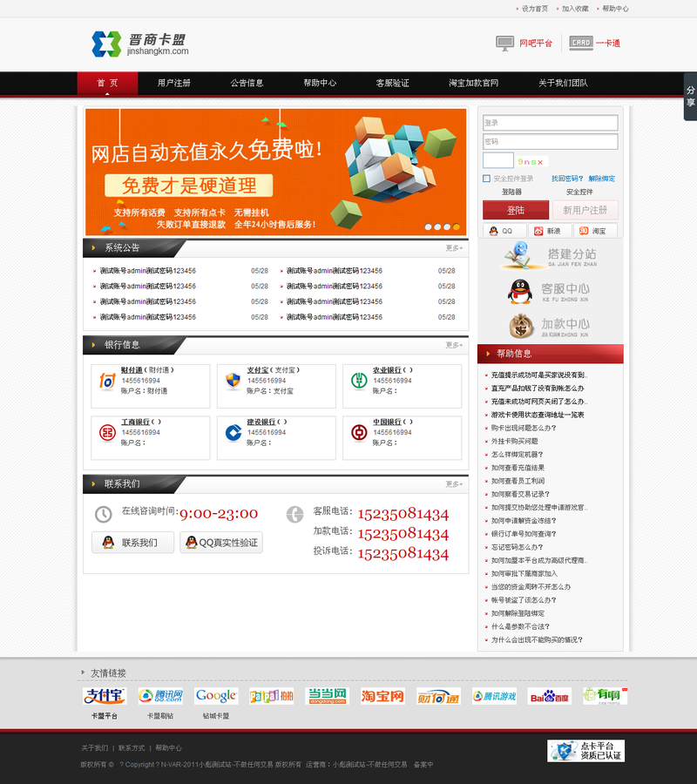Click the captcha input field

coord(498,160)
